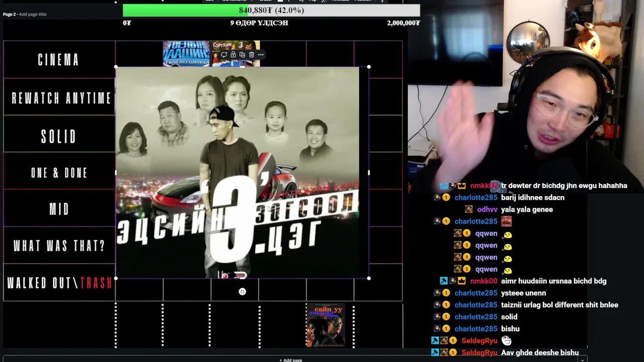This screenshot has width=644, height=362.
Task: Click the bottom-right resize handle of the poster
Action: pos(369,278)
